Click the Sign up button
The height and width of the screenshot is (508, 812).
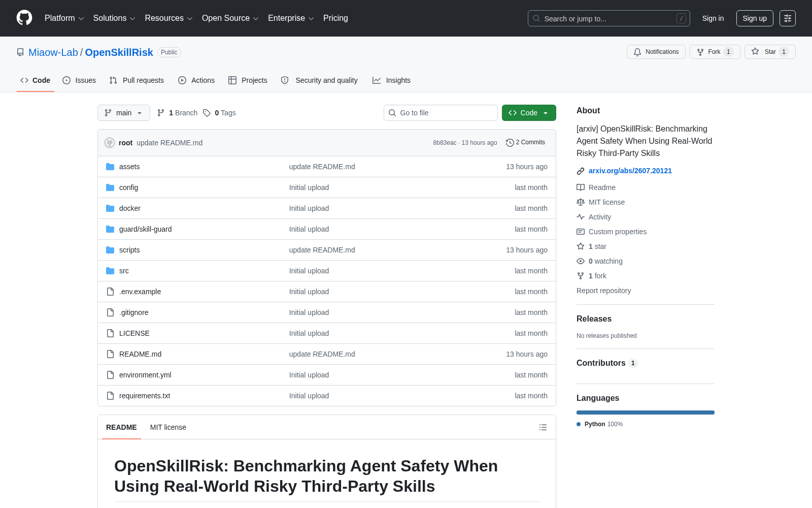pyautogui.click(x=755, y=18)
